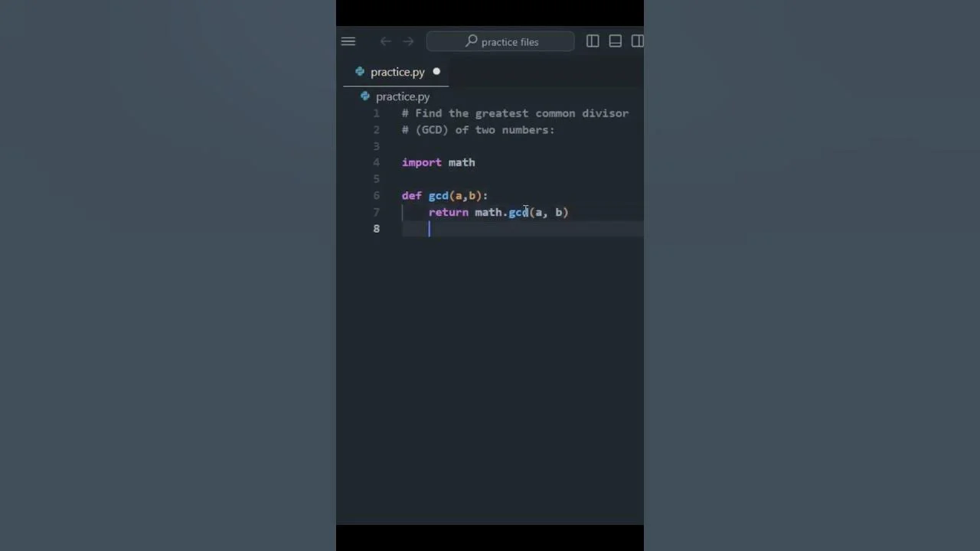Click the 'return' keyword on line 7

pyautogui.click(x=449, y=212)
